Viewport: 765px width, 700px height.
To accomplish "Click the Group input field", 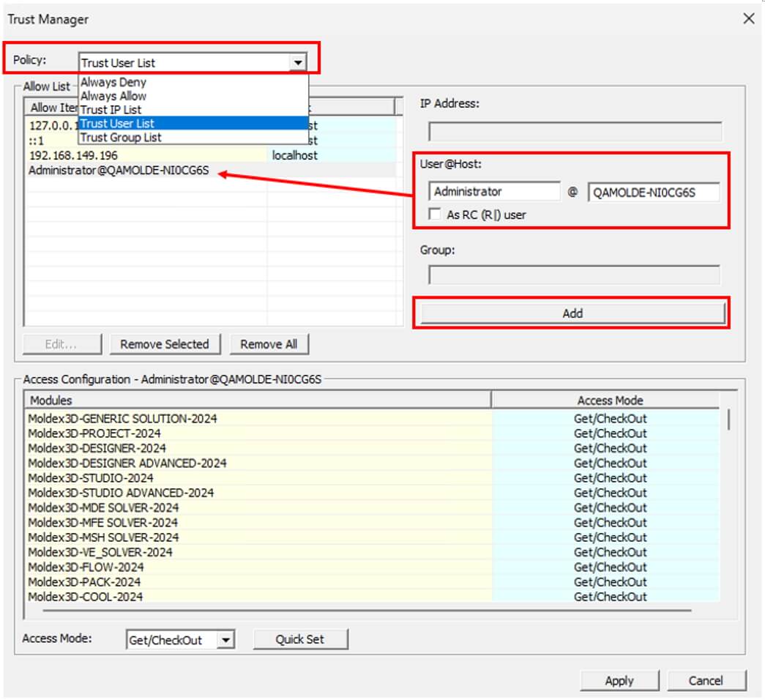I will coord(574,275).
